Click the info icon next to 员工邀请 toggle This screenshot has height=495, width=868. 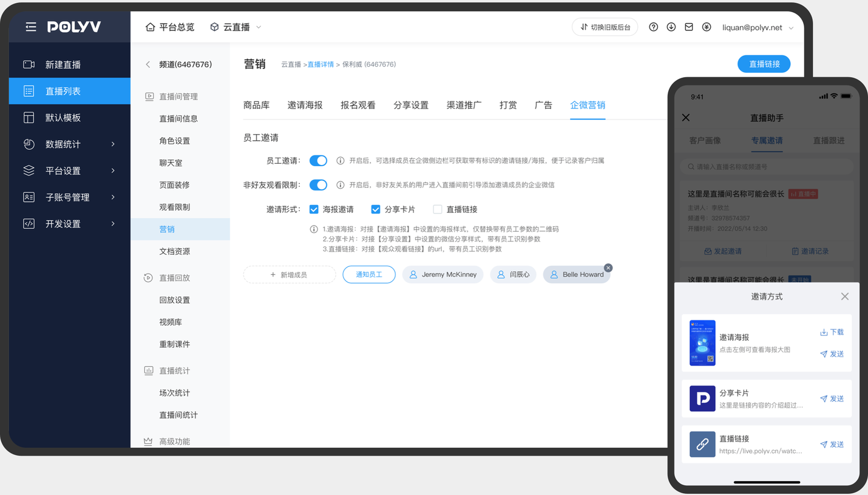click(341, 161)
